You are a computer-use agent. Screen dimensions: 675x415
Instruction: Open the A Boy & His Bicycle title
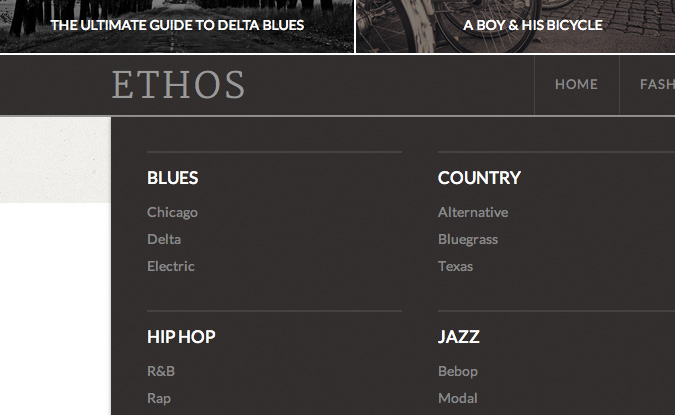coord(532,25)
